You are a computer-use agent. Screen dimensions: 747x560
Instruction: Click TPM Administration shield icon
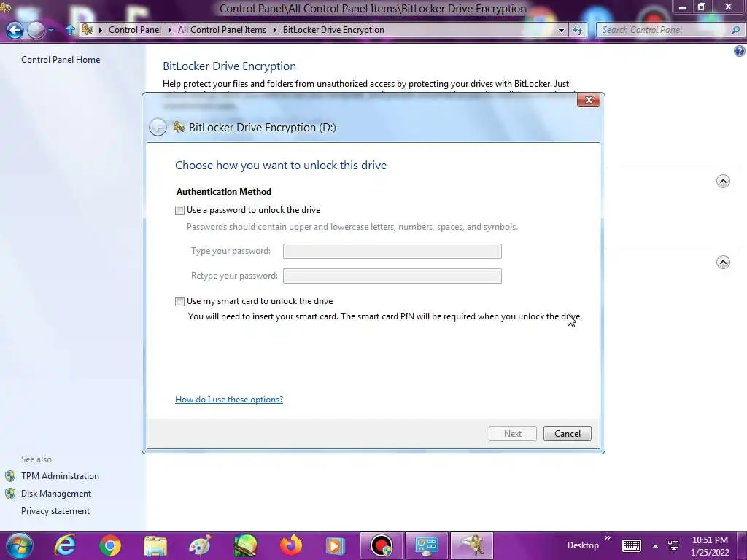click(x=10, y=476)
